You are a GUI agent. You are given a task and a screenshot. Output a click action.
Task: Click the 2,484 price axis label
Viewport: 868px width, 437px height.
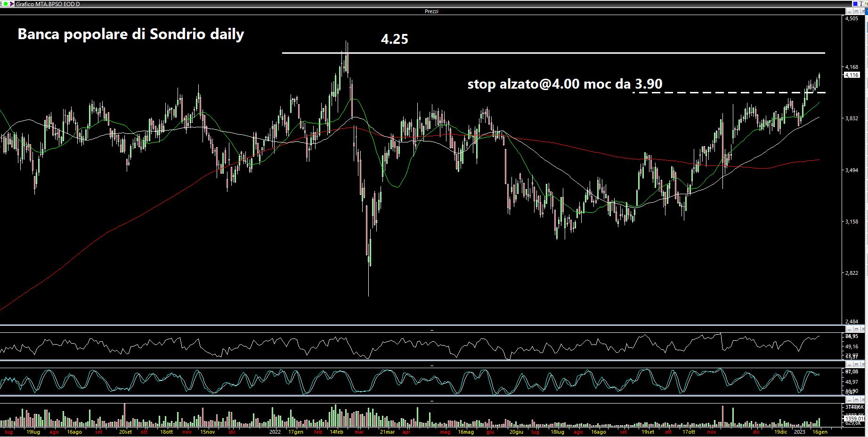[852, 322]
